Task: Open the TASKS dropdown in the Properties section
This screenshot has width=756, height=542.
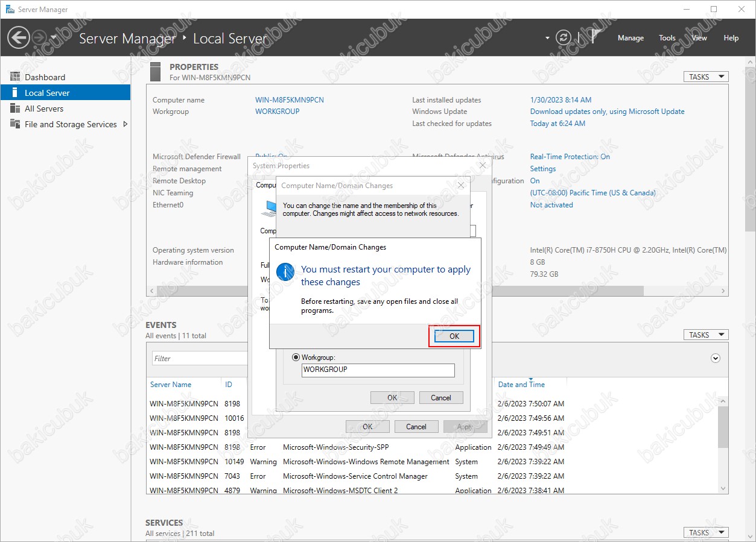Action: click(x=705, y=77)
